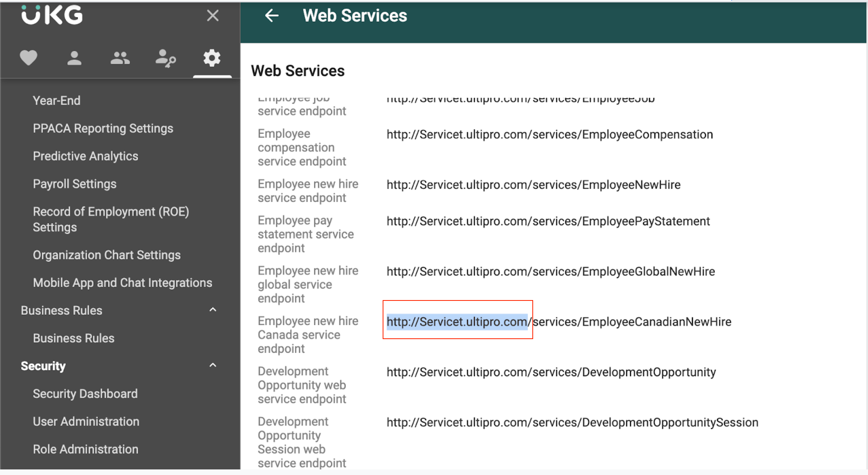Open Year-End menu item
This screenshot has height=475, width=868.
(57, 100)
